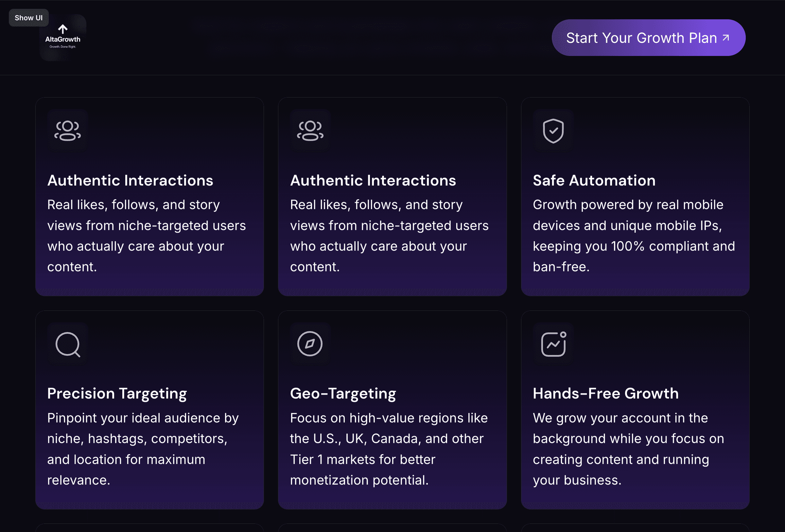Click the Start Your Growth Plan button
This screenshot has width=785, height=532.
point(641,38)
